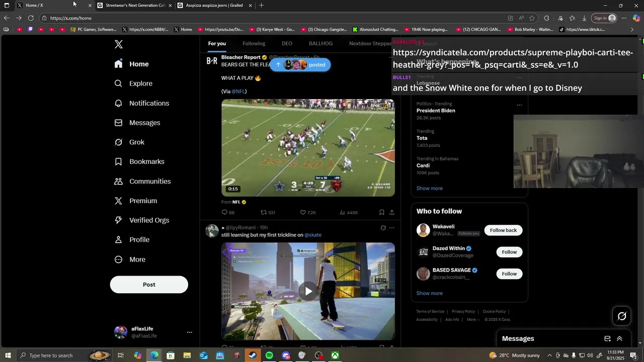Open Bookmarks in the sidebar
The height and width of the screenshot is (362, 644).
(139, 161)
